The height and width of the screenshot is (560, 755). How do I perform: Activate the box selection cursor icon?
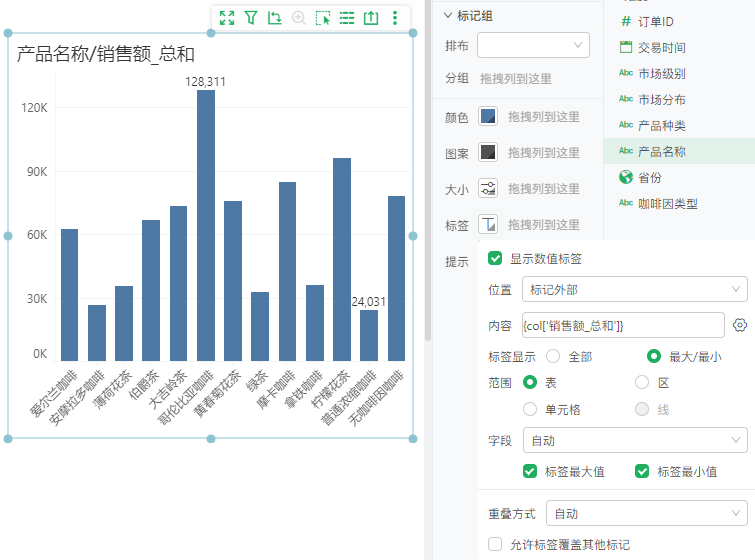coord(323,18)
